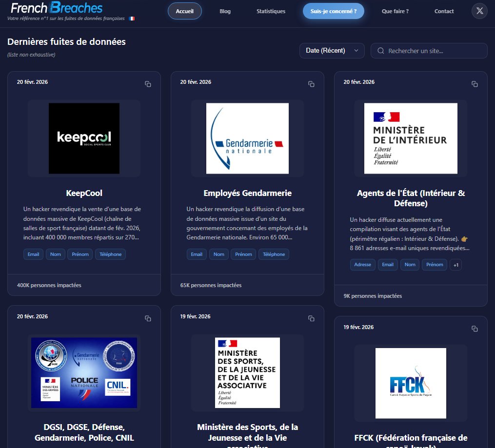495x448 pixels.
Task: Open the Date (Récent) sort dropdown
Action: (x=332, y=50)
